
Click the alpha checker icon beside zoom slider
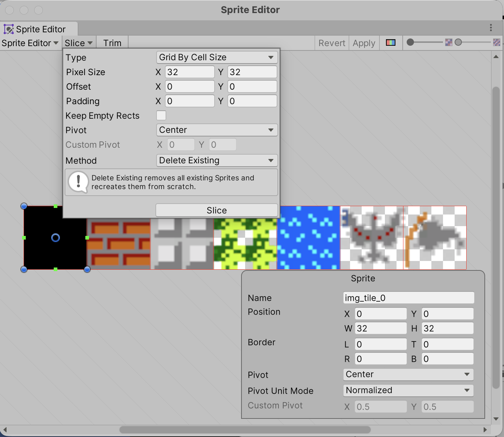tap(449, 42)
